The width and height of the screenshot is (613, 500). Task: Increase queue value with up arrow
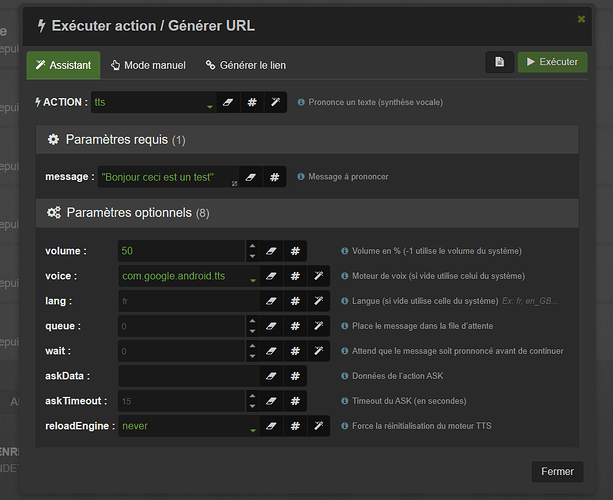253,321
